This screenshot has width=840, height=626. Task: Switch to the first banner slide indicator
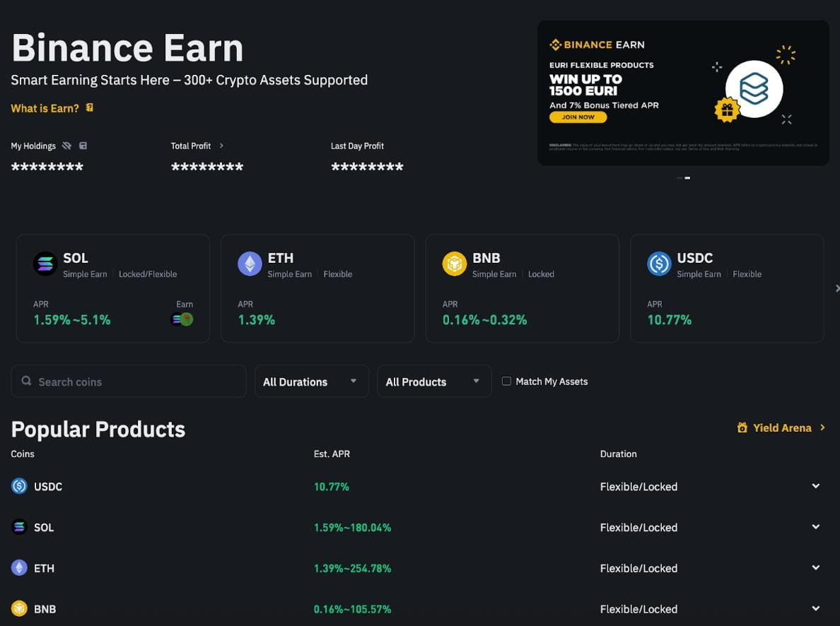click(x=679, y=178)
